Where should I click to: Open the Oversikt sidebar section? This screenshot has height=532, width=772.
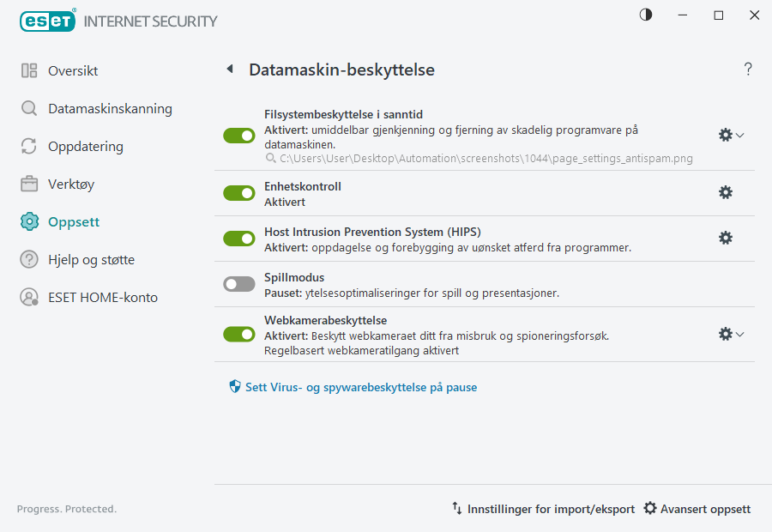[73, 70]
